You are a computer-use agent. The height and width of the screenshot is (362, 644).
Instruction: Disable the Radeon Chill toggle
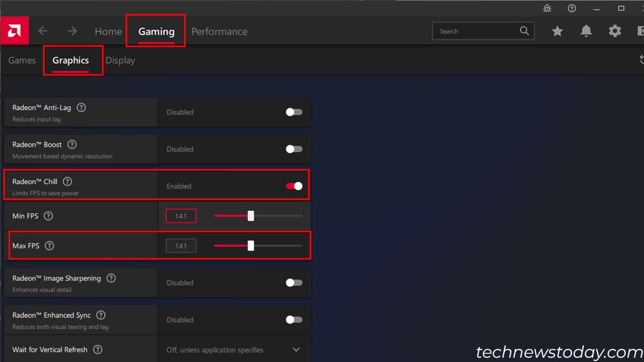point(294,186)
